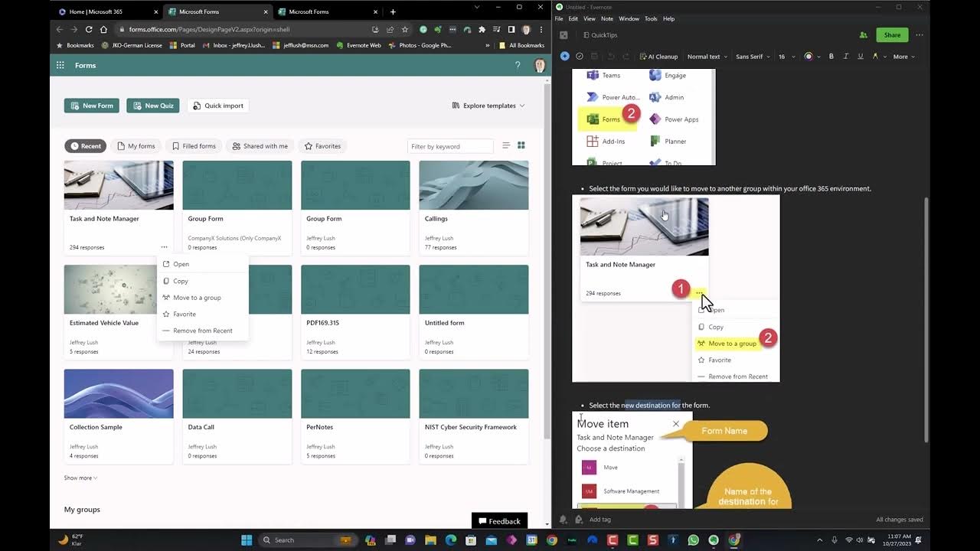Open the Sans Serif font dropdown
The width and height of the screenshot is (980, 551).
(x=753, y=56)
